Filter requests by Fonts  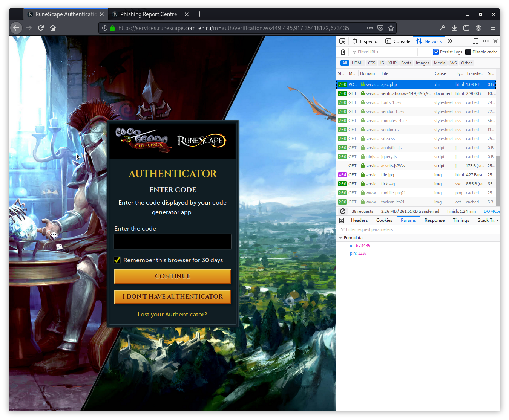click(x=406, y=63)
